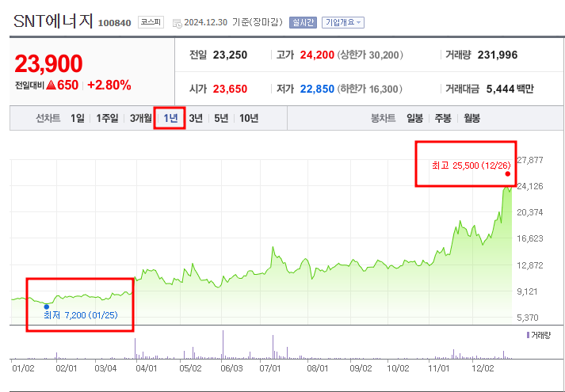Click the 코스피 market badge

click(151, 22)
